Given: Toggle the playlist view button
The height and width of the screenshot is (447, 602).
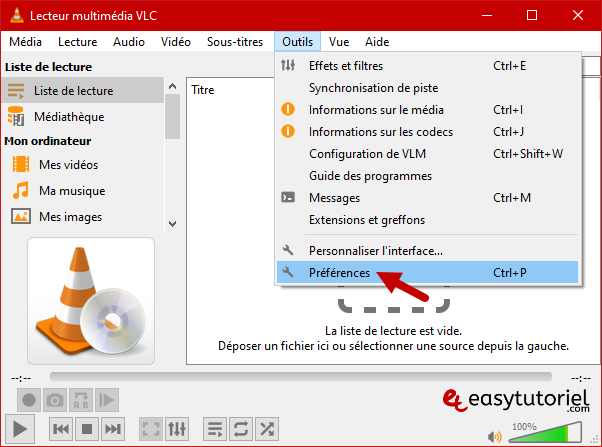Looking at the screenshot, I should [215, 429].
